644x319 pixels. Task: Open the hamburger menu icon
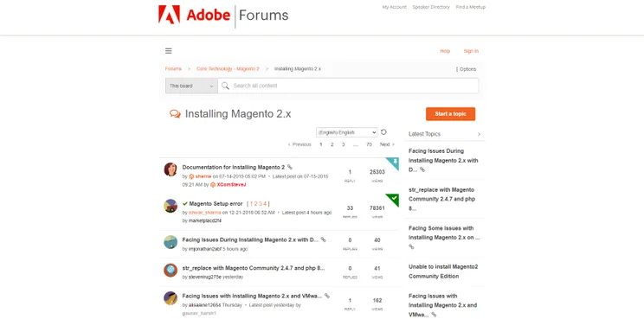(169, 51)
